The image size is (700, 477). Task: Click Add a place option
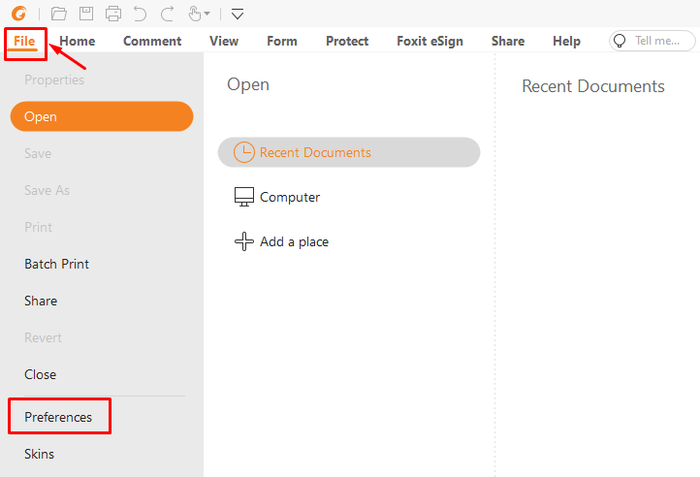pyautogui.click(x=281, y=242)
